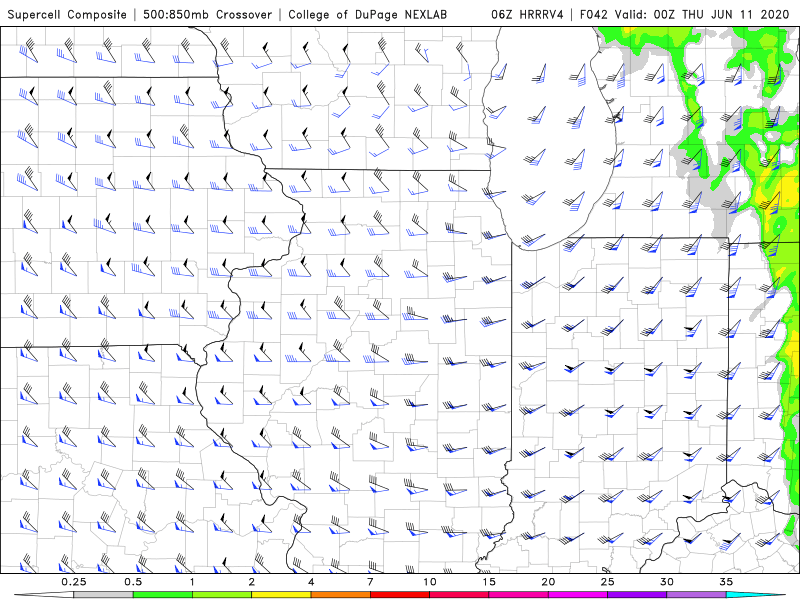Click the legend value 30
This screenshot has height=600, width=800.
coord(667,582)
